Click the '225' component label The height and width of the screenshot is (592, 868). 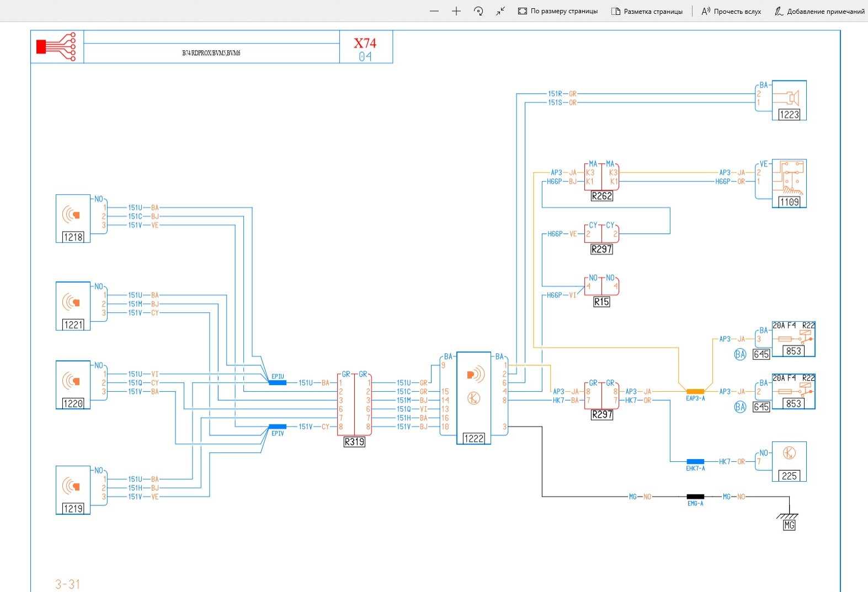point(790,476)
